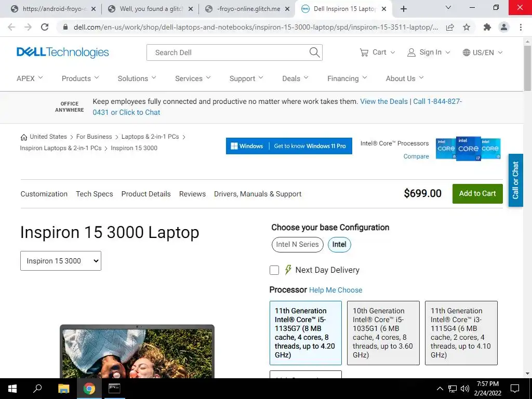Screen dimensions: 532x399
Task: Reload the Dell page
Action: pyautogui.click(x=45, y=27)
